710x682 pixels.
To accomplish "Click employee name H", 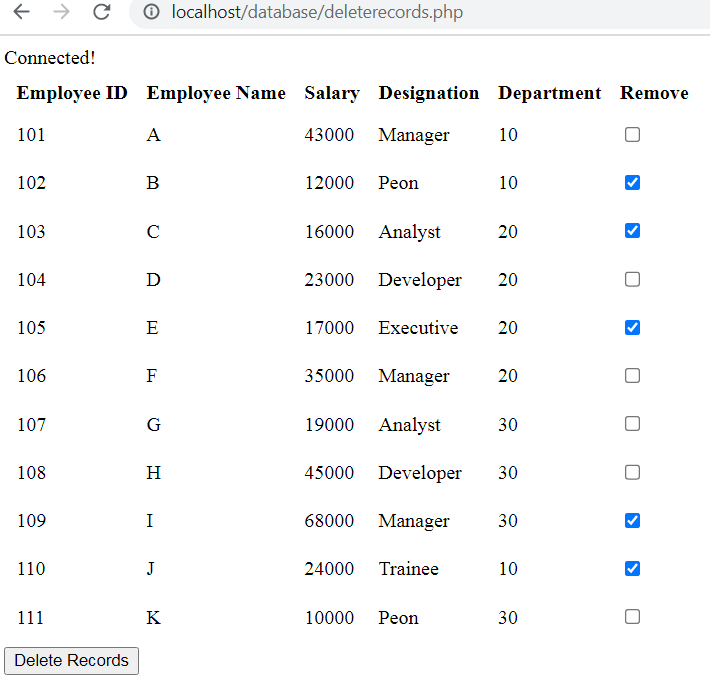I will 154,472.
